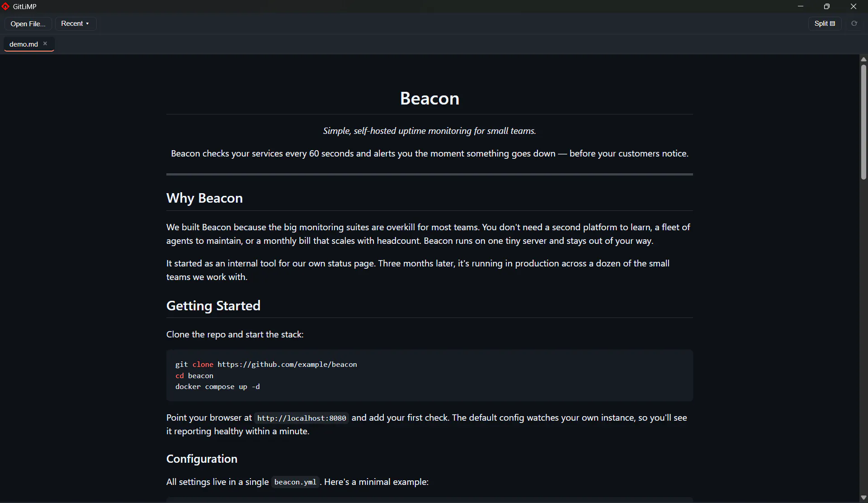This screenshot has width=868, height=503.
Task: Expand the Recent files dropdown
Action: 75,24
